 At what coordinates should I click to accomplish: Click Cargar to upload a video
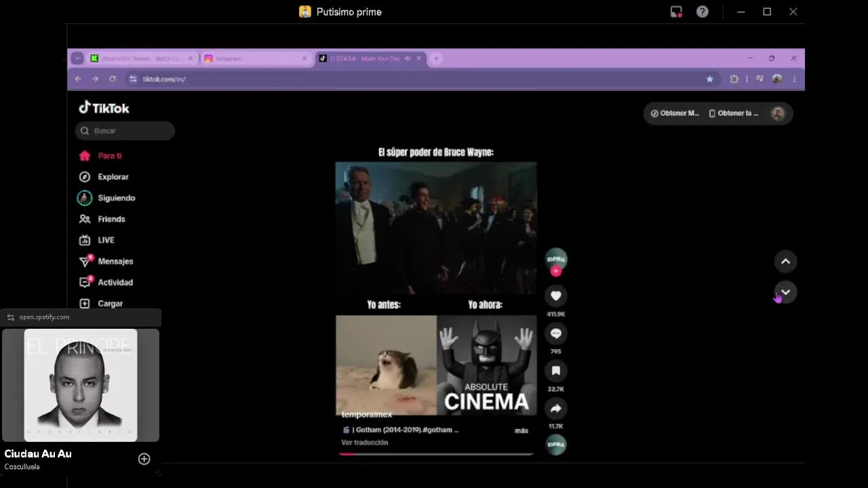101,304
